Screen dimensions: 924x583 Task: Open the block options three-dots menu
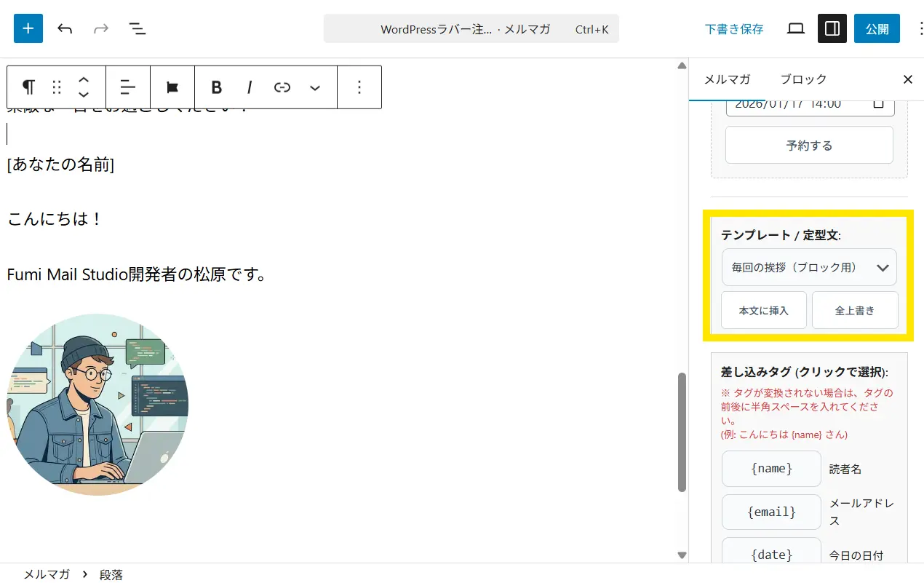pos(359,87)
